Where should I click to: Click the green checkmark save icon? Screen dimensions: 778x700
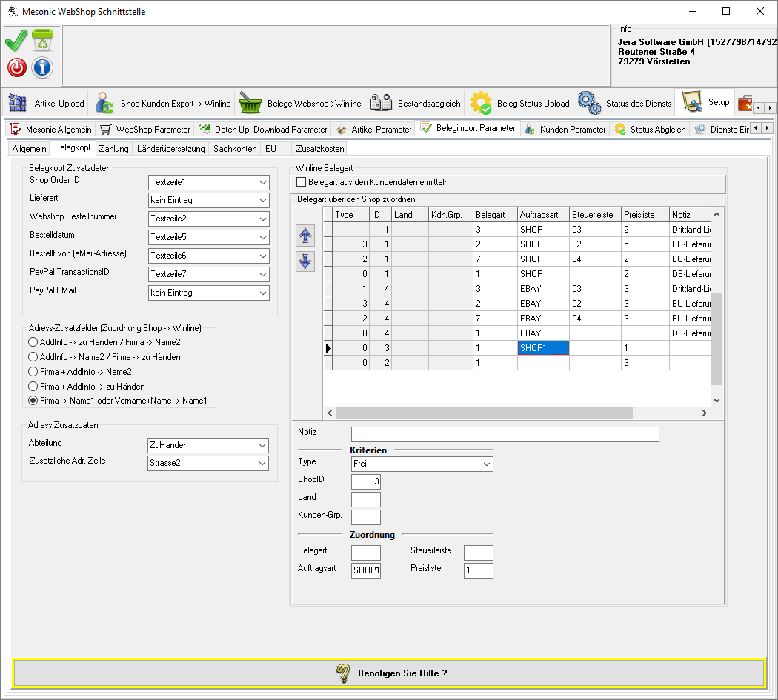click(x=16, y=41)
